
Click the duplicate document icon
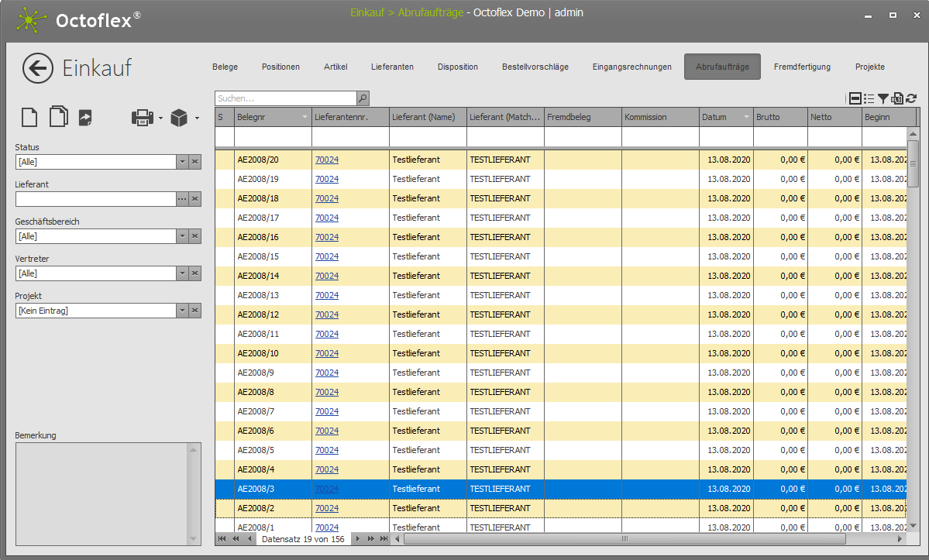point(58,117)
